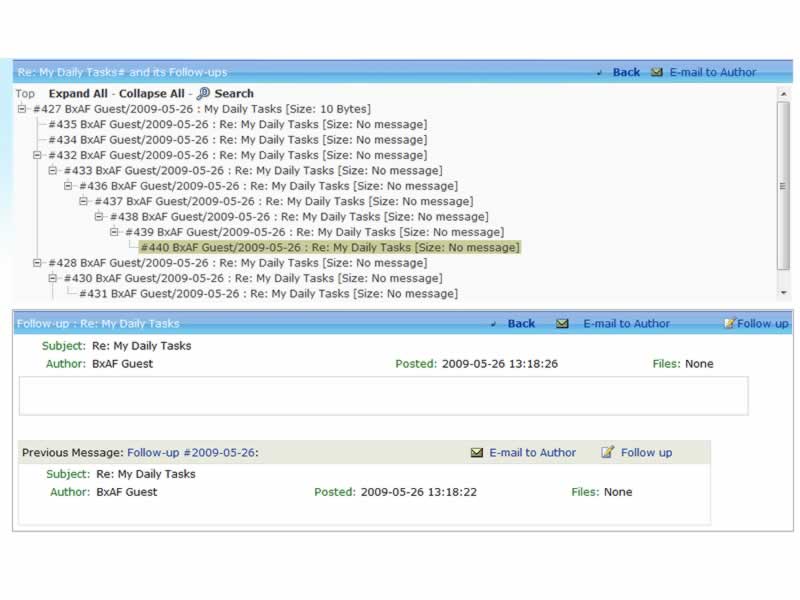Screen dimensions: 800x600
Task: Collapse the #432 thread branch
Action: click(x=38, y=155)
